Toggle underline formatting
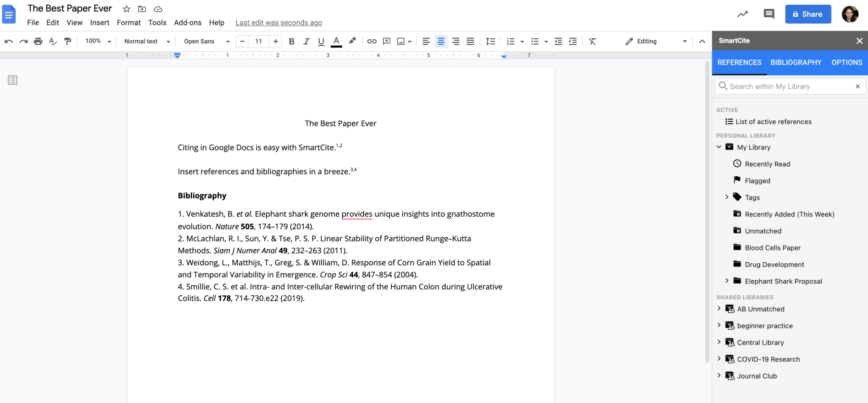The width and height of the screenshot is (868, 403). 321,41
